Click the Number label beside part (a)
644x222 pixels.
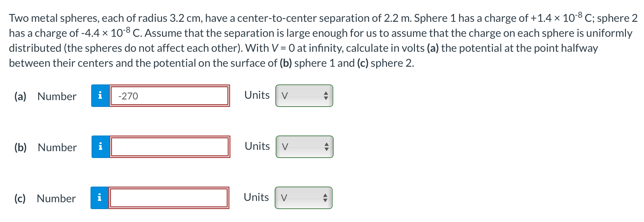[x=56, y=96]
